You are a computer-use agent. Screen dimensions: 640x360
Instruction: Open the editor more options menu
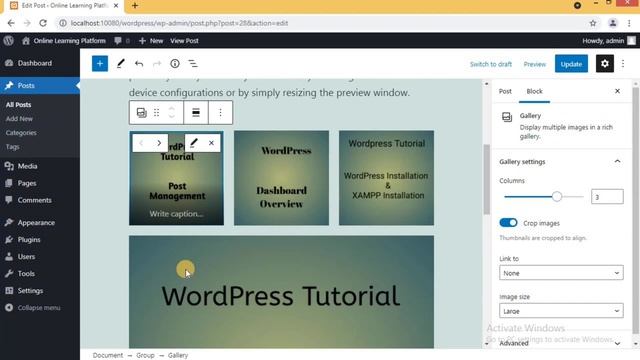pos(623,64)
